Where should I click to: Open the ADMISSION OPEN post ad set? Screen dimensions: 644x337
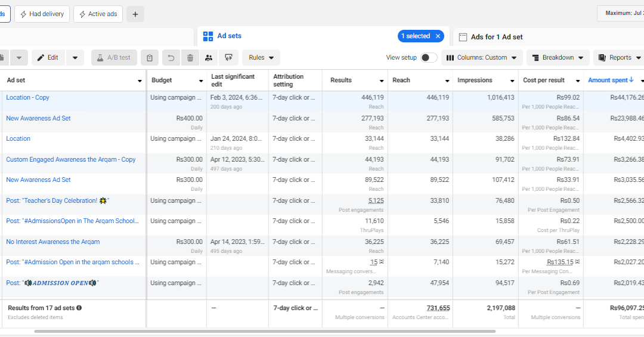(x=52, y=283)
